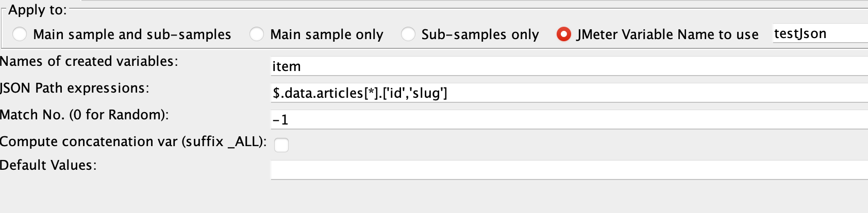Click the 'Match No. (0 for Random):' label
Screen dimensions: 868x213
click(84, 115)
